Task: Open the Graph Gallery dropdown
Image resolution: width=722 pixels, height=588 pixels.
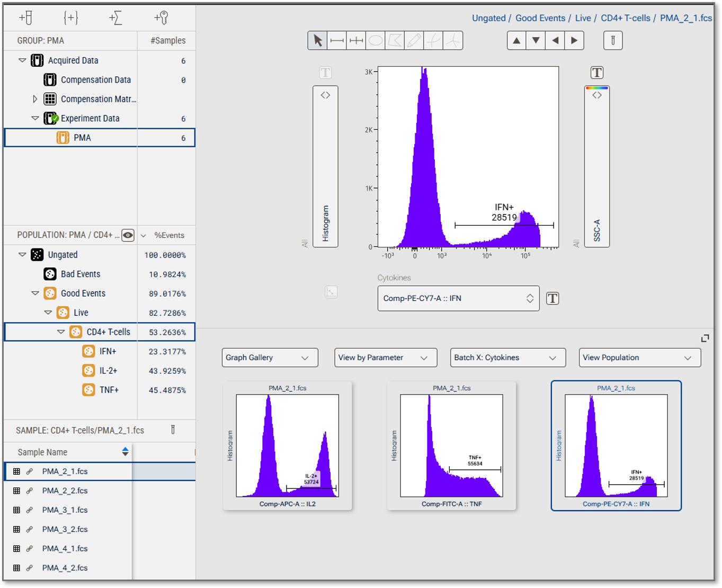Action: [270, 358]
